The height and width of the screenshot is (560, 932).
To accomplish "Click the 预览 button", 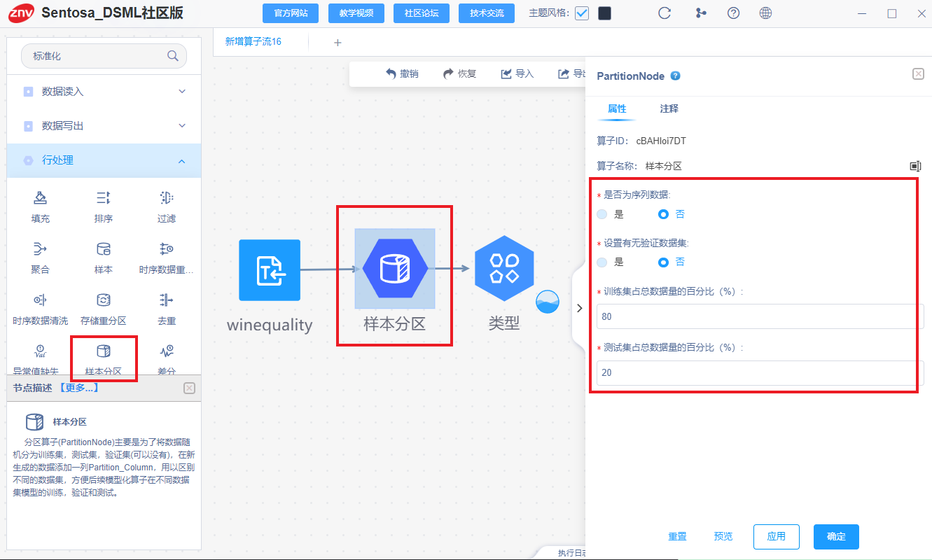I will coord(723,537).
